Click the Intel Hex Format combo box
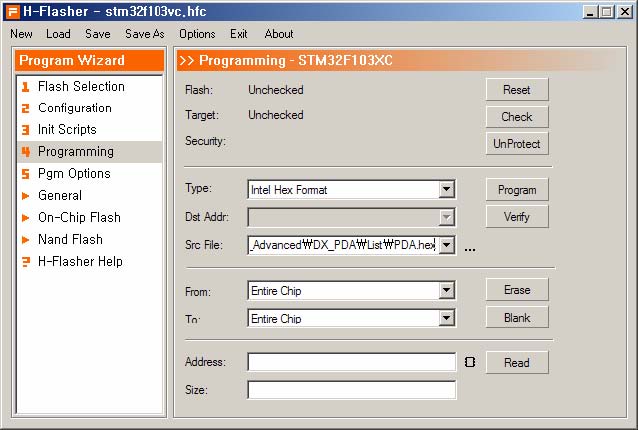The image size is (638, 430). click(352, 190)
